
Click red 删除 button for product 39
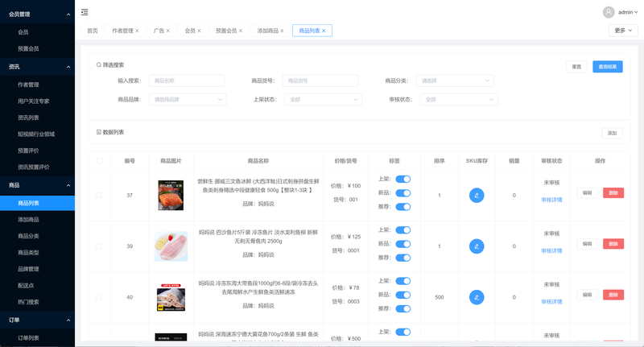click(x=613, y=244)
